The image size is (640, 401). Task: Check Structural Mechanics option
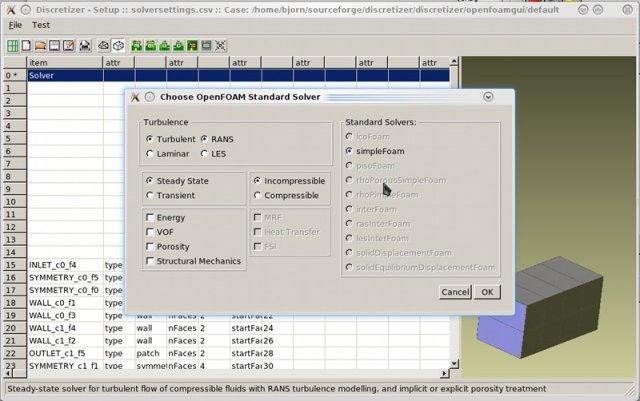(x=193, y=261)
